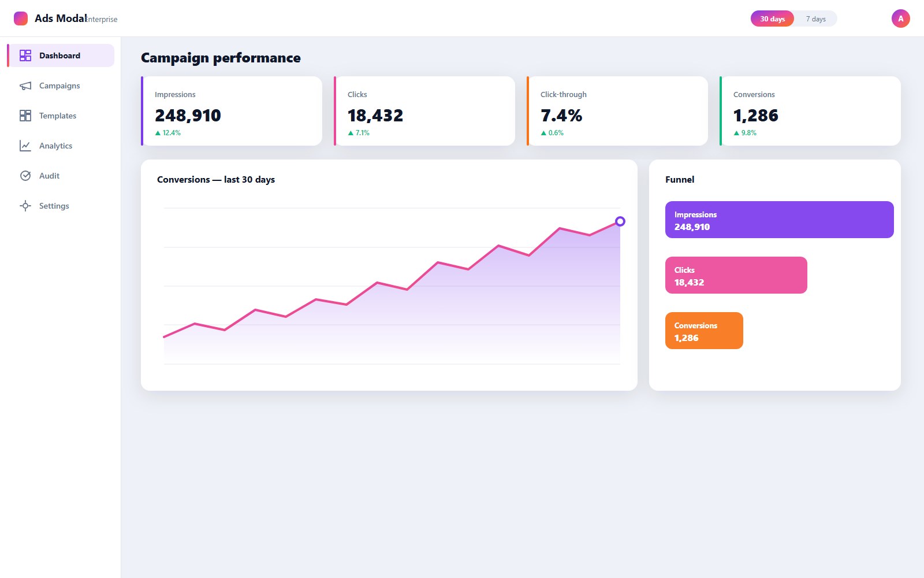
Task: Click the 12.4% increase indicator
Action: 168,133
